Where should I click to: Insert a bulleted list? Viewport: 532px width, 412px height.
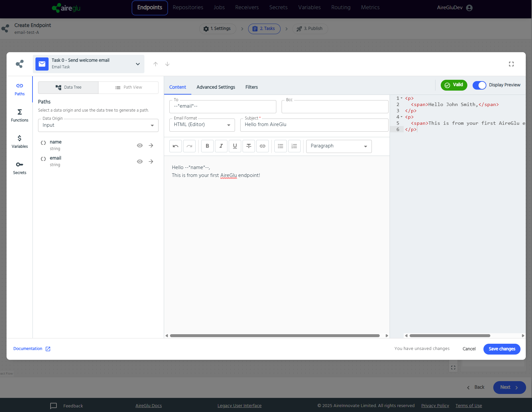(281, 146)
